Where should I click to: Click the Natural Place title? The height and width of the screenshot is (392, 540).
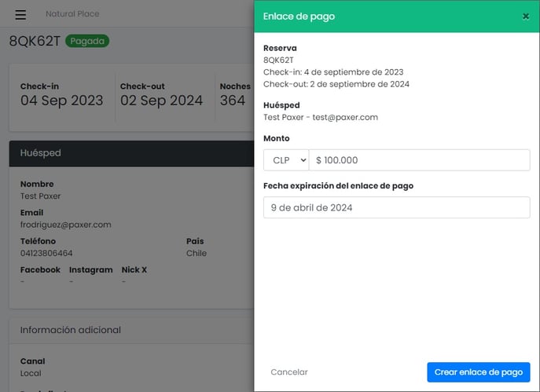click(x=72, y=14)
